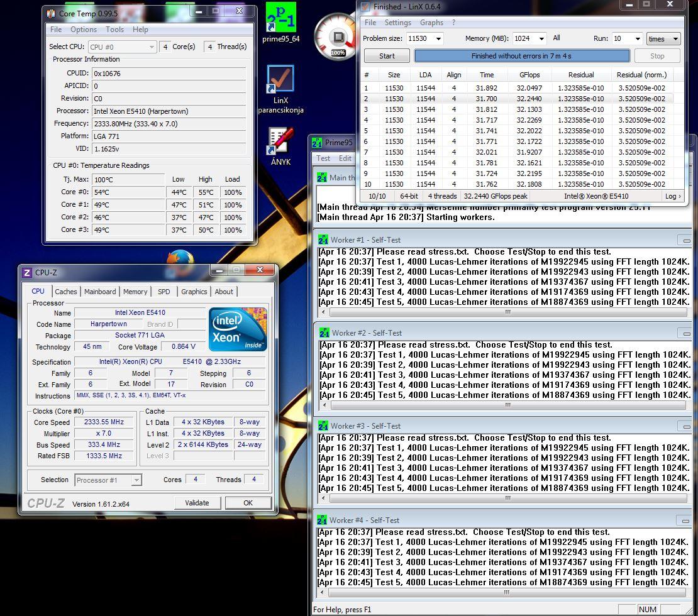Switch to the Caches tab in CPU-Z
This screenshot has width=698, height=616.
(66, 292)
